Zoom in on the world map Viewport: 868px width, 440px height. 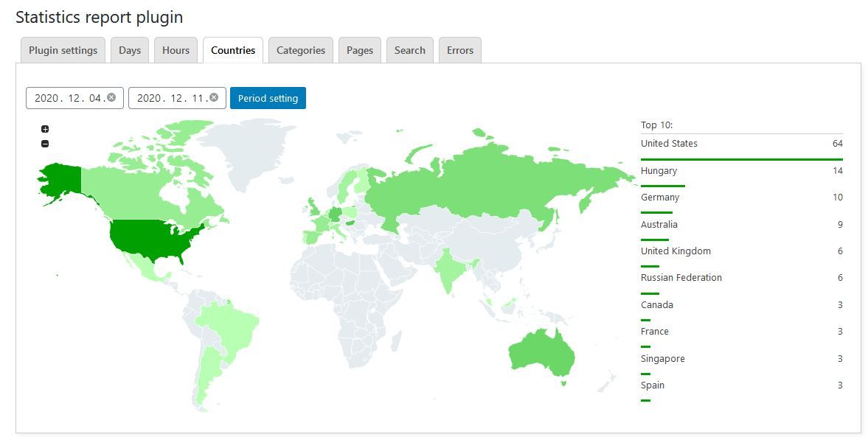(45, 130)
